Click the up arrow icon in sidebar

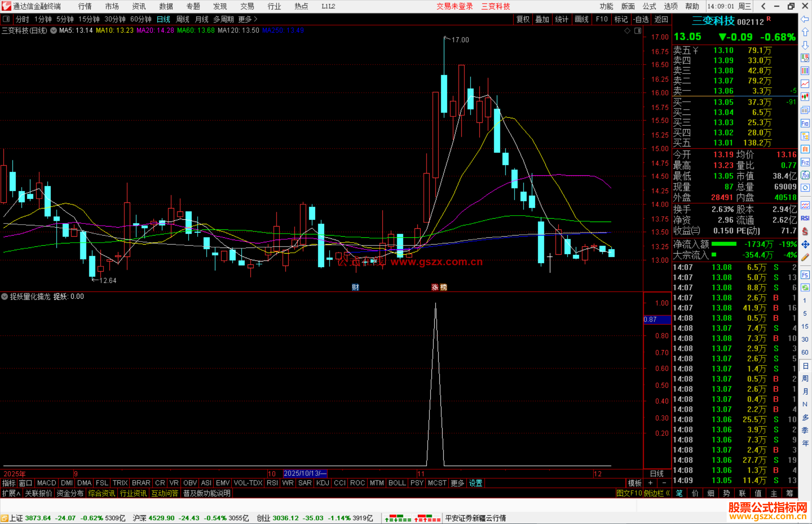pyautogui.click(x=805, y=32)
